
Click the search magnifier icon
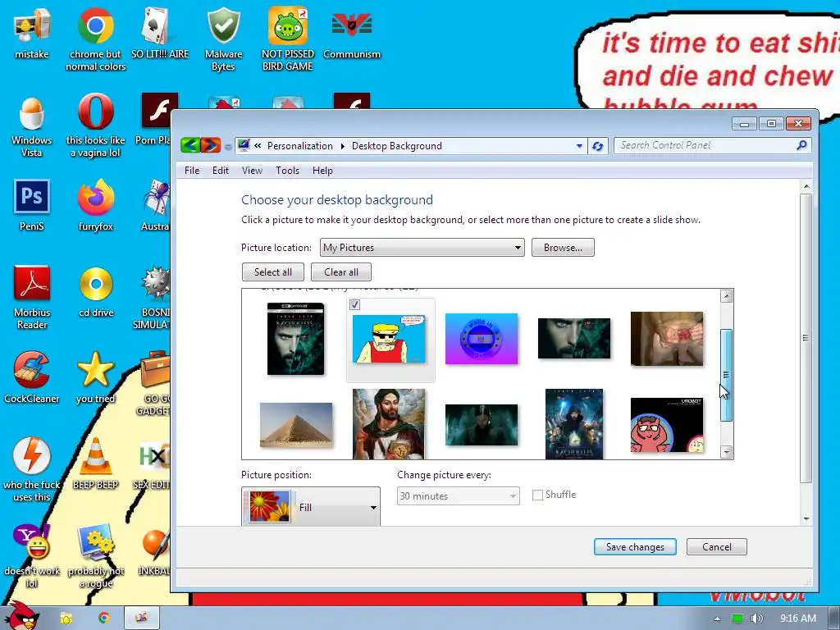[802, 145]
